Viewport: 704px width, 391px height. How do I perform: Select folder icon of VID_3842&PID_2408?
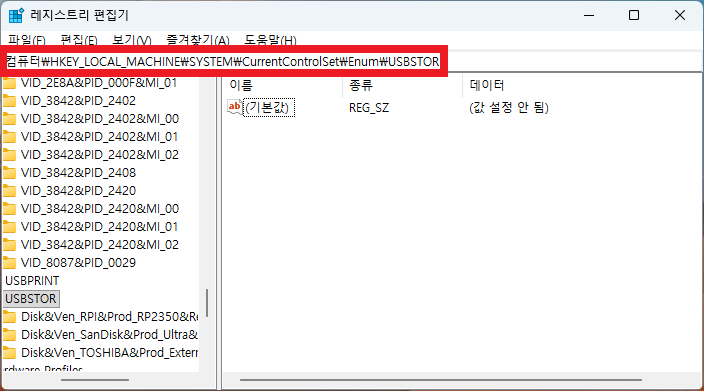click(x=9, y=172)
